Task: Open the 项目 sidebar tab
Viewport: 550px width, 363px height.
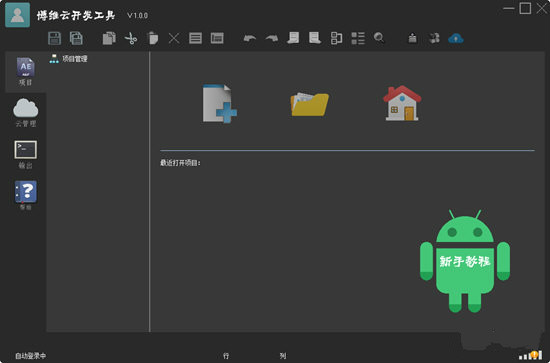Action: coord(26,72)
